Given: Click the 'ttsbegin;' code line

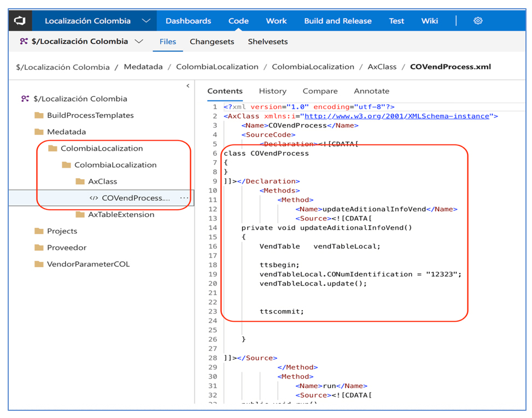Looking at the screenshot, I should click(x=279, y=265).
